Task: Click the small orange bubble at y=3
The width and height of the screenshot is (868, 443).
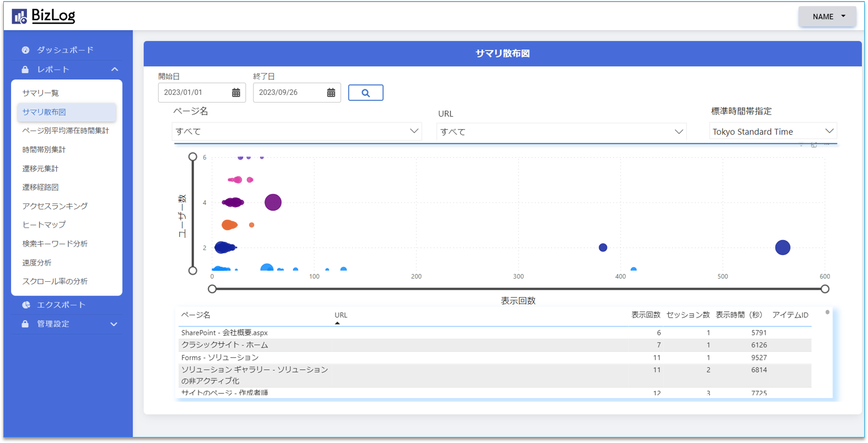Action: click(x=252, y=225)
